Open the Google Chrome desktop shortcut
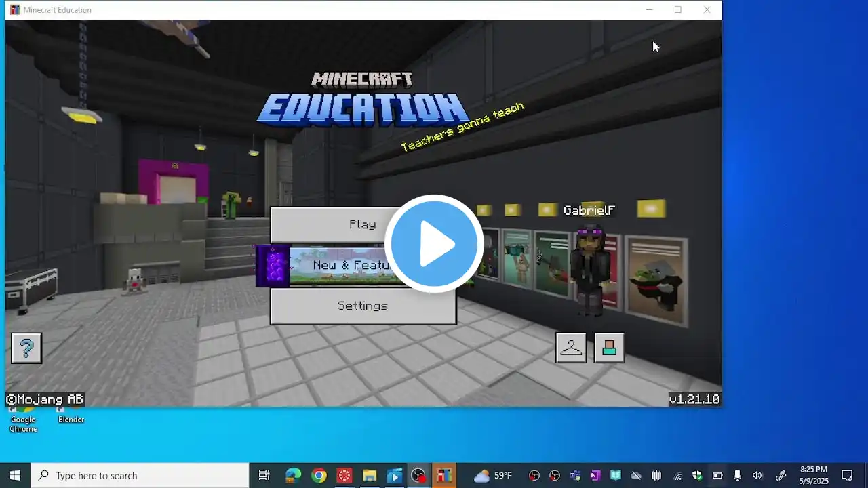This screenshot has height=488, width=868. [23, 420]
